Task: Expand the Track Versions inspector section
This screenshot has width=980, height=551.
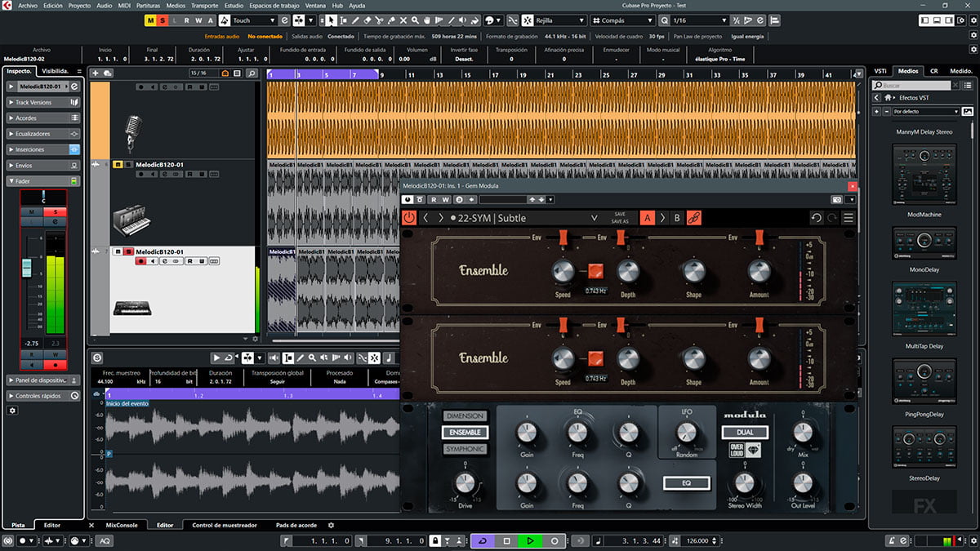Action: (42, 103)
